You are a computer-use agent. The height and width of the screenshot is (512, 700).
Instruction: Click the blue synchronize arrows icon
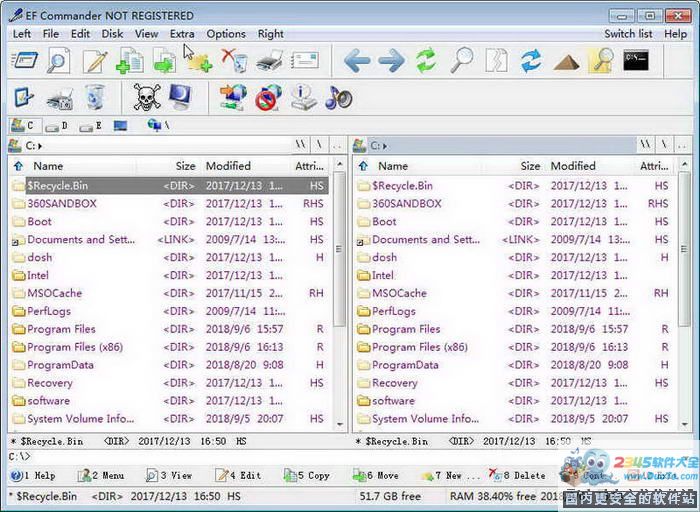[x=531, y=61]
